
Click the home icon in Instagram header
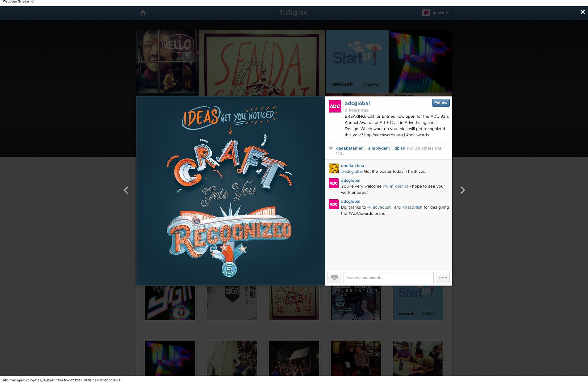click(143, 13)
